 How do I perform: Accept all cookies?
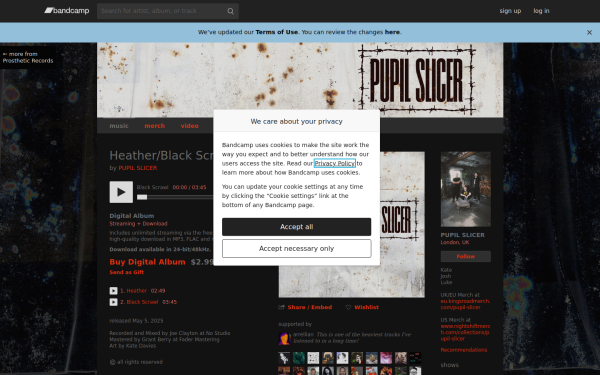point(297,227)
